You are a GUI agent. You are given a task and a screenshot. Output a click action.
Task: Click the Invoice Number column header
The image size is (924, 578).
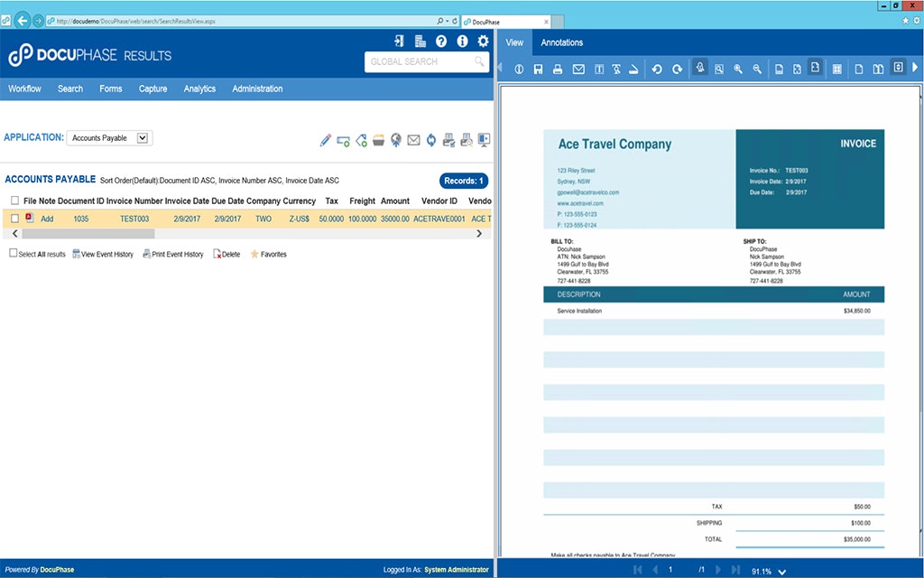(x=135, y=200)
